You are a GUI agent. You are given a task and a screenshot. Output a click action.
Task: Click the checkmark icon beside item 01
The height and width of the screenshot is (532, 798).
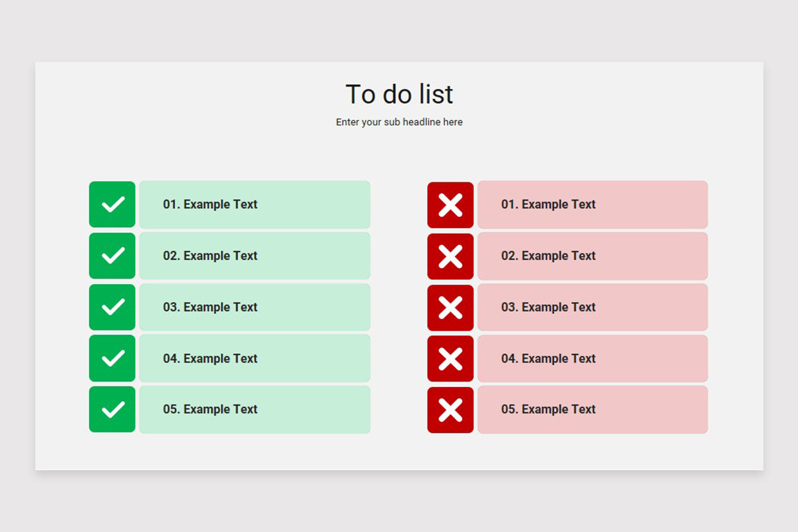[x=112, y=204]
